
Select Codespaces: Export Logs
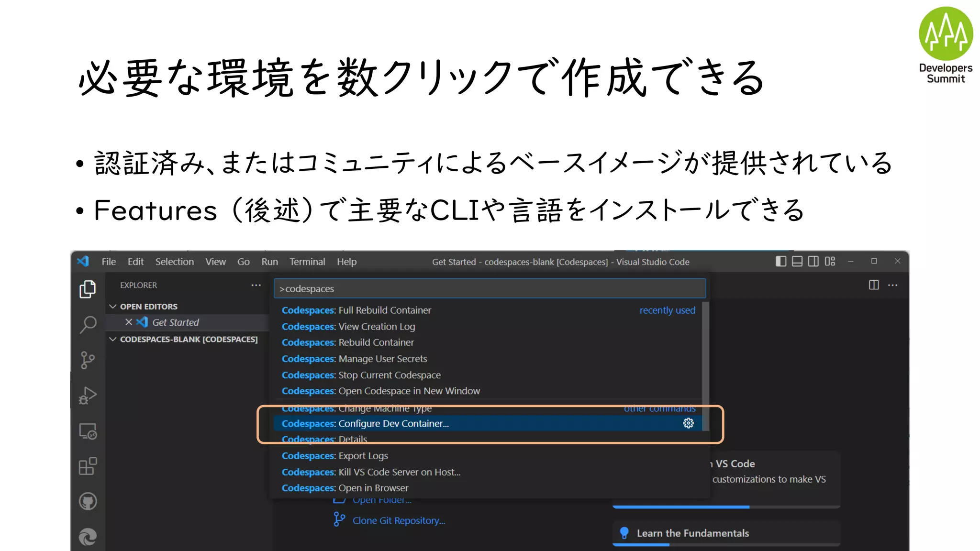pyautogui.click(x=488, y=456)
